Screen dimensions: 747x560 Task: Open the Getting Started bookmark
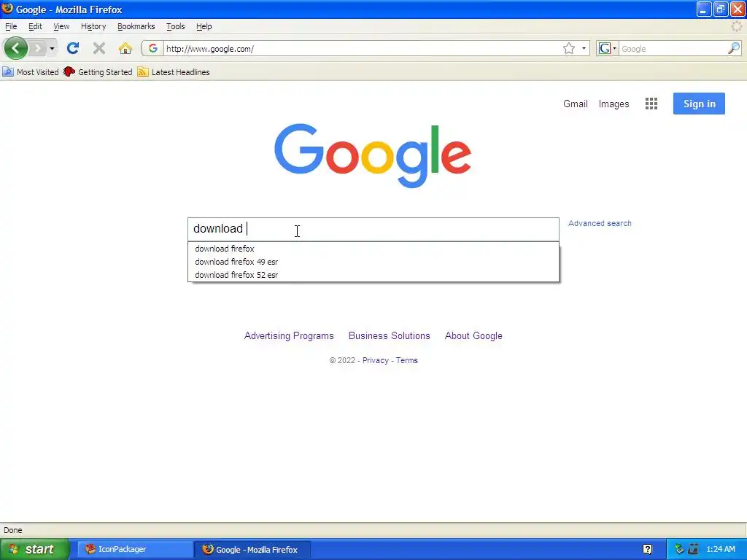click(98, 72)
